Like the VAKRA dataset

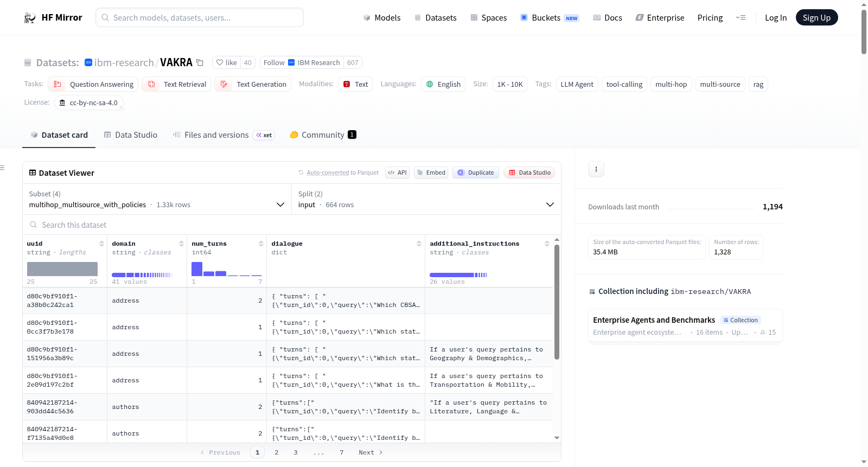click(x=226, y=62)
